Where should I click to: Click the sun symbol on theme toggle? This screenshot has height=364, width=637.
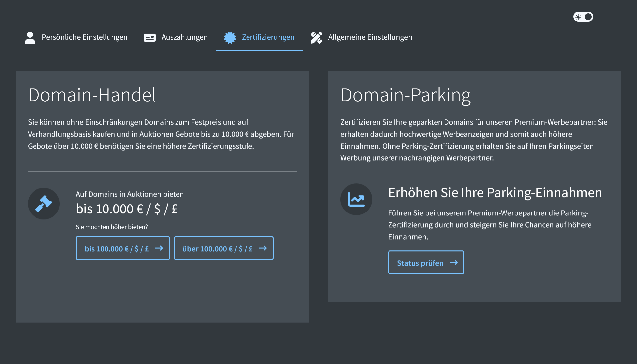click(x=578, y=17)
